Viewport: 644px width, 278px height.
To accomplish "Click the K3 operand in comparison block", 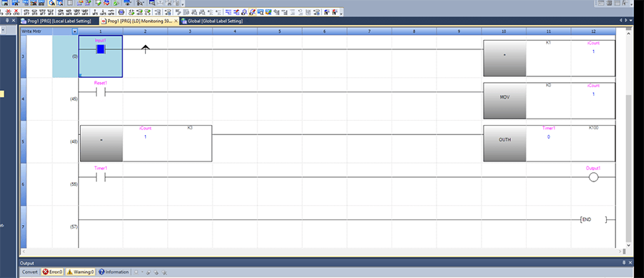I will tap(190, 128).
